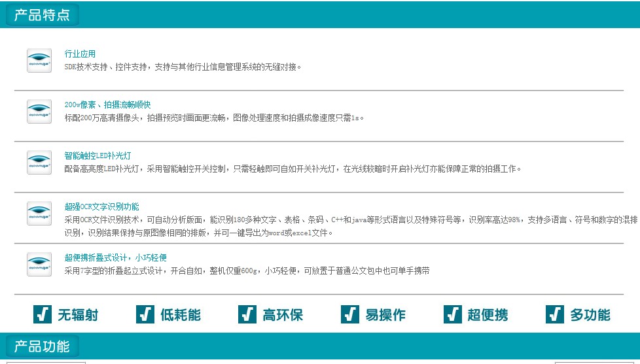Open the 产品功能 section tab

coord(43,346)
